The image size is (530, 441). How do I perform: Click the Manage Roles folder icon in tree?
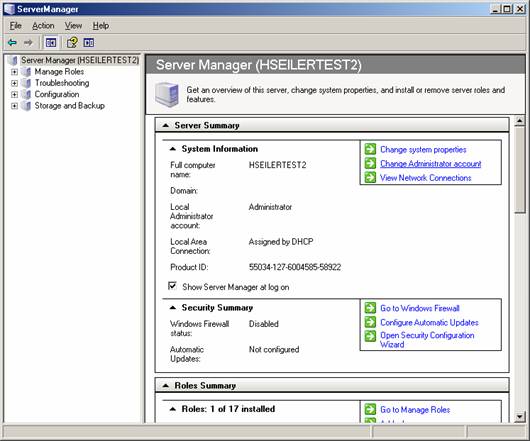point(26,72)
